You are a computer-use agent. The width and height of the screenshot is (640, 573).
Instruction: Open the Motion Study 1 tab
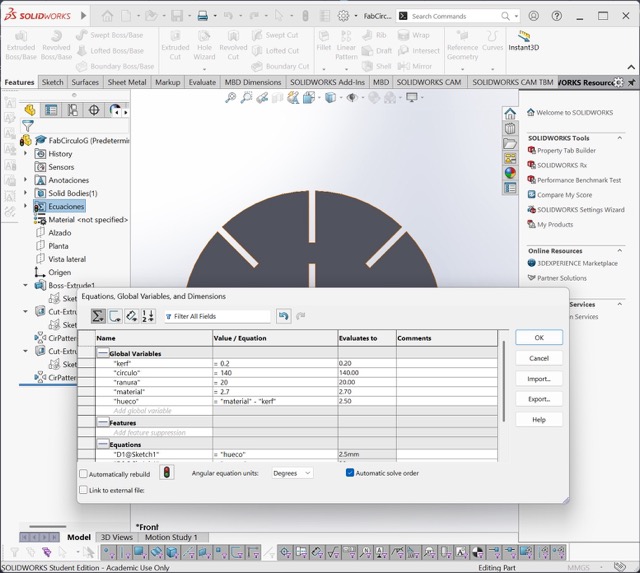(x=171, y=537)
